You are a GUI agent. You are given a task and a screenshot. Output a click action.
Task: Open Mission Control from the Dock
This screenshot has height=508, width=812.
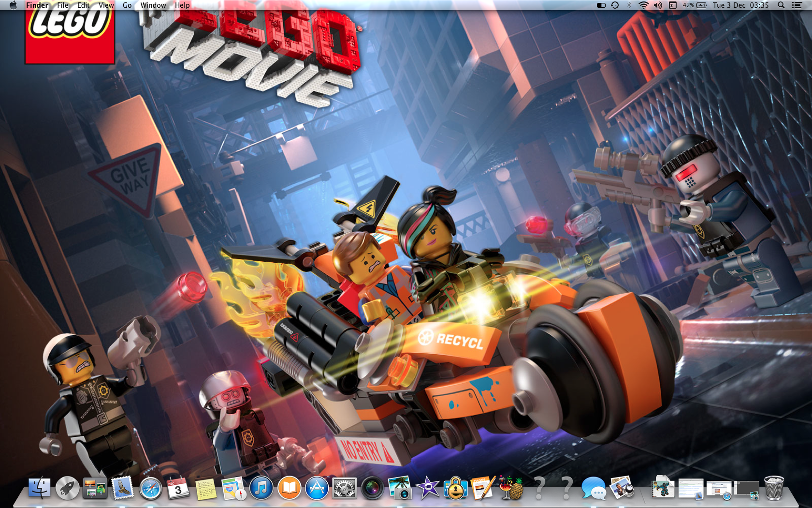pos(95,488)
